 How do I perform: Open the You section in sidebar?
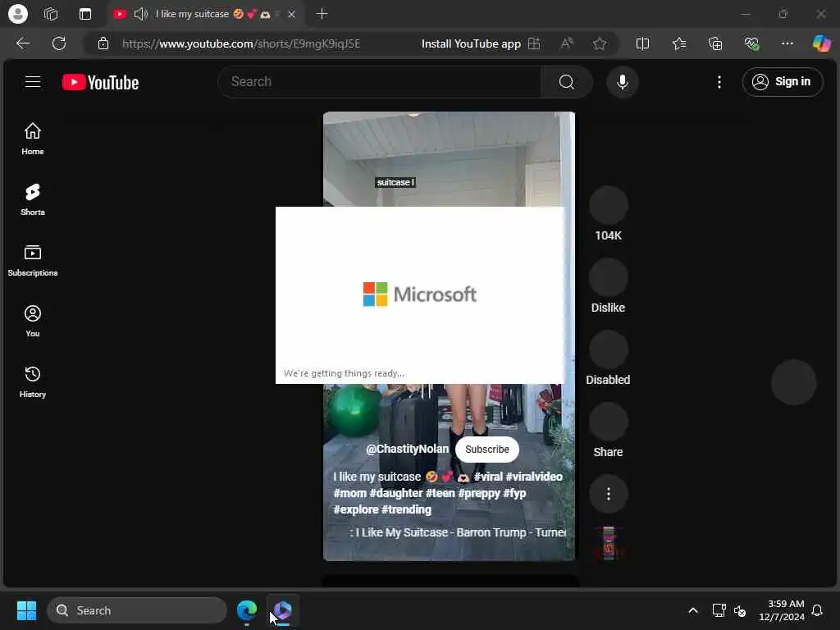pos(33,321)
